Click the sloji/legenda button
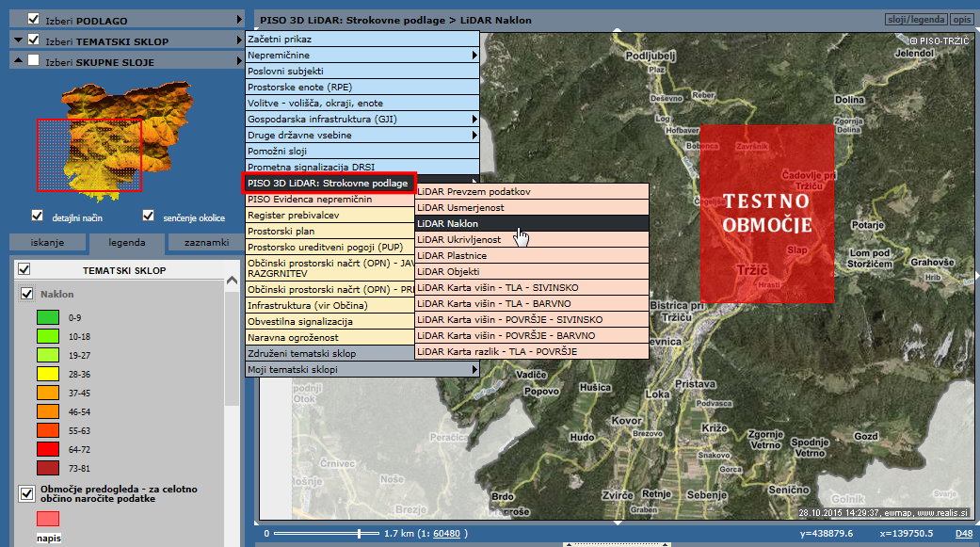The height and width of the screenshot is (547, 980). click(x=916, y=20)
